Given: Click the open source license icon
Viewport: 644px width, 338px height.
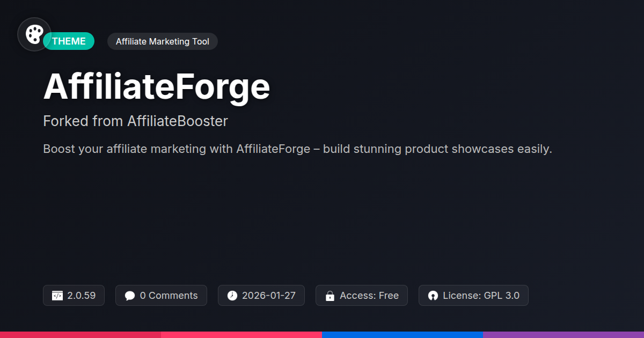Looking at the screenshot, I should (x=433, y=296).
